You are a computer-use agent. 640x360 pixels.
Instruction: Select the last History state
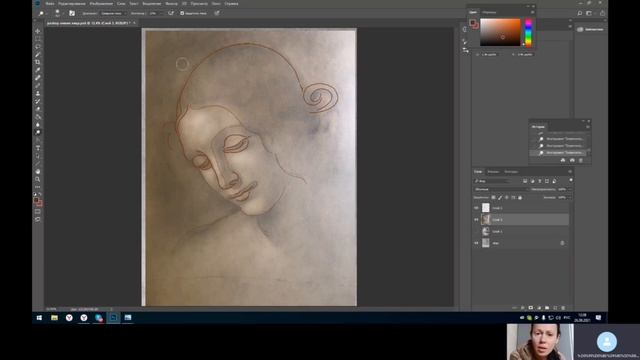(x=559, y=153)
